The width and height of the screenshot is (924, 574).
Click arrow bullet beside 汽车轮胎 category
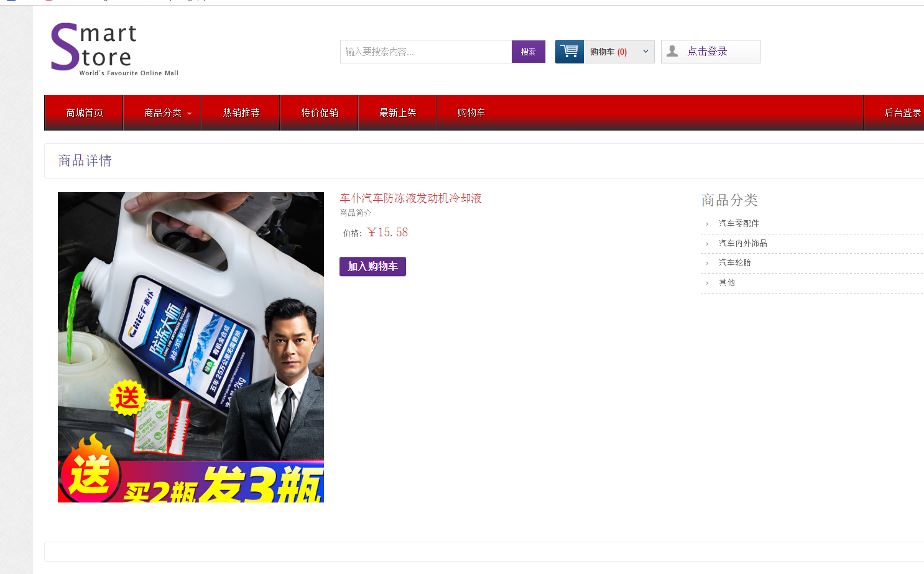pos(708,263)
